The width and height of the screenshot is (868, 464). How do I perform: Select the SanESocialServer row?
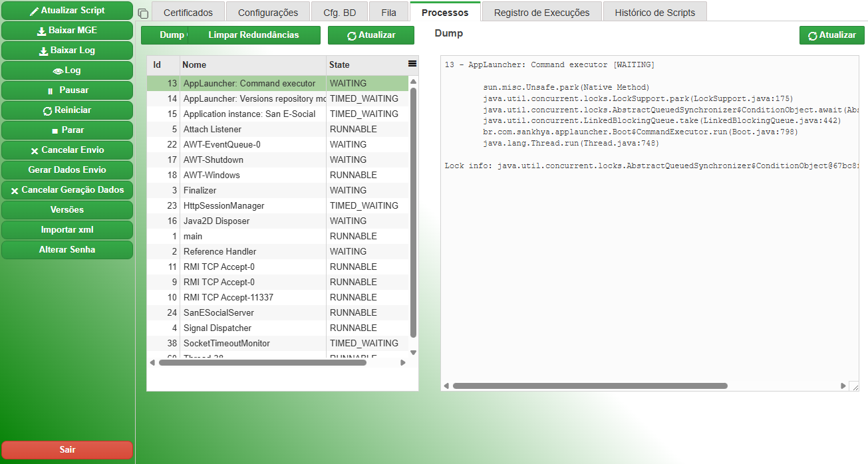pos(278,313)
